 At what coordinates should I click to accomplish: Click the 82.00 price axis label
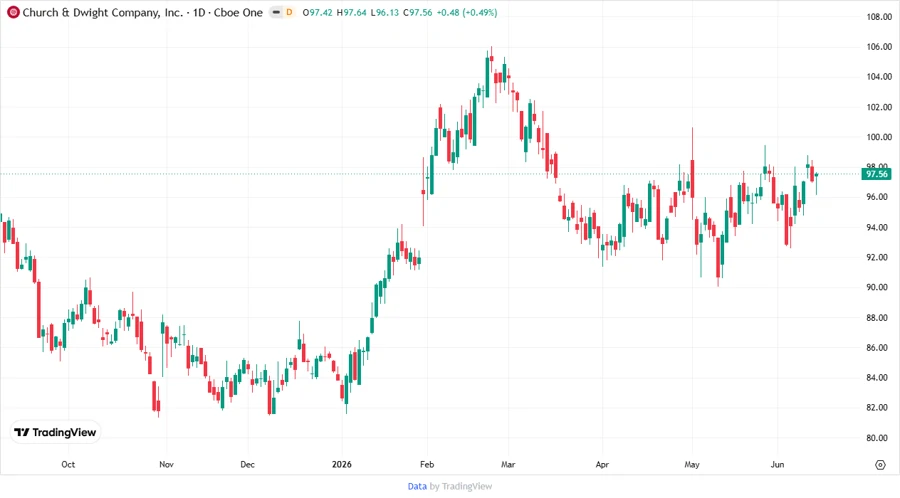point(879,408)
